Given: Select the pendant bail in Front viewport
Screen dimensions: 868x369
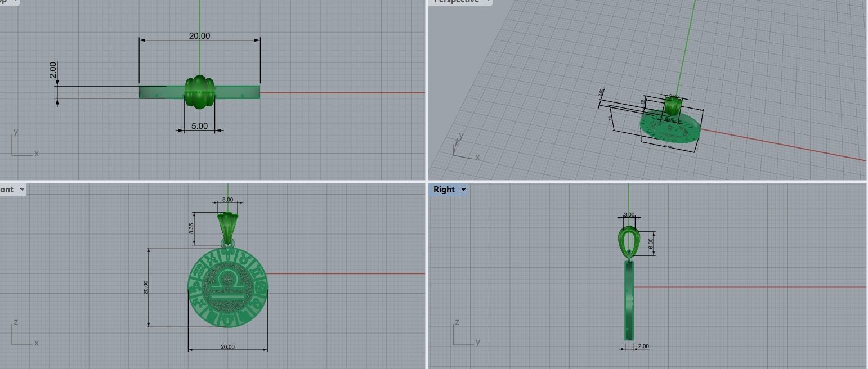Looking at the screenshot, I should (227, 227).
